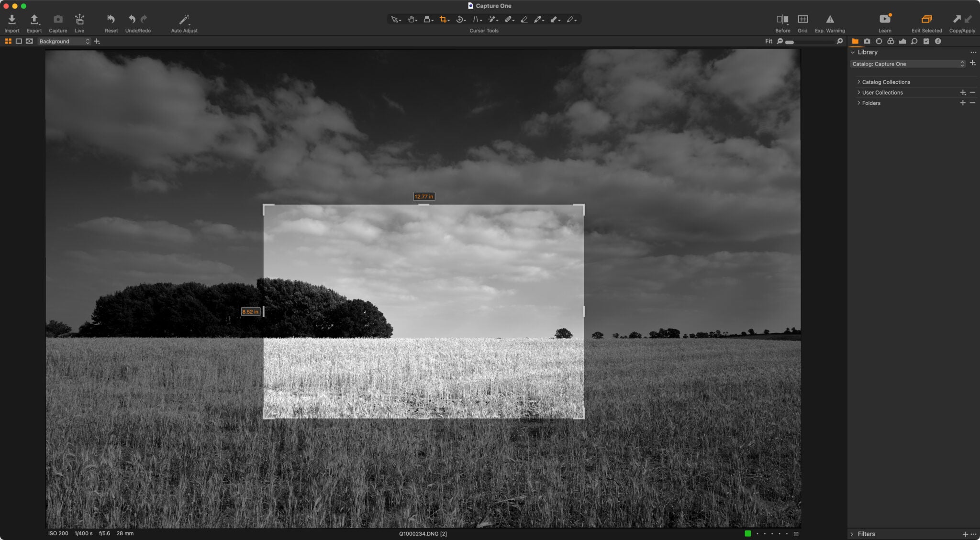
Task: Expand Catalog Collections tree
Action: (x=859, y=82)
